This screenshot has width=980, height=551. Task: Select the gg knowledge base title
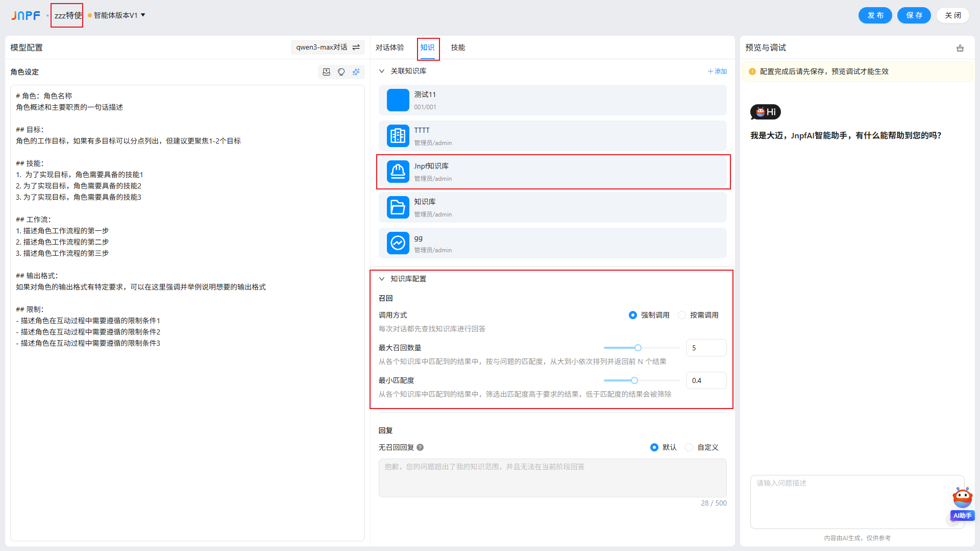[x=419, y=238]
